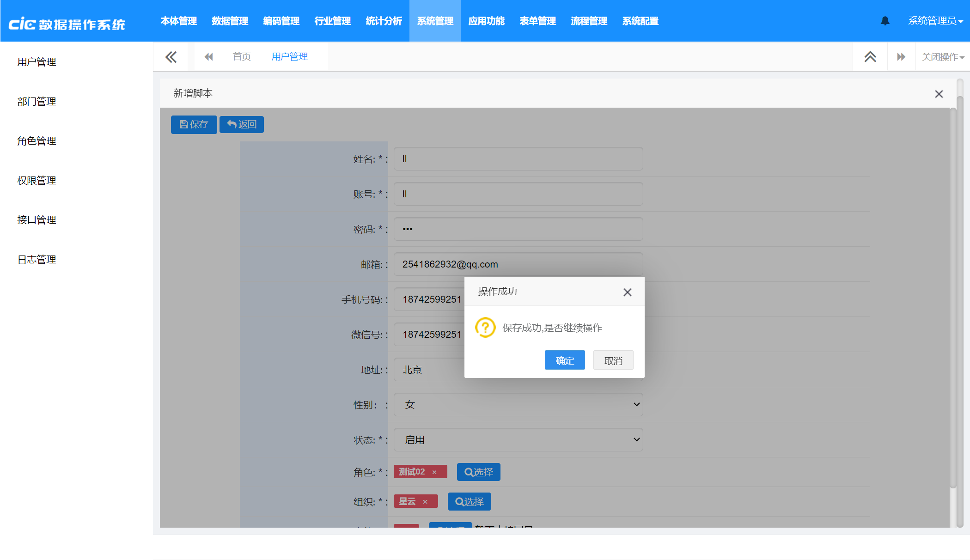
Task: Open the 统计分析 top menu
Action: [384, 21]
